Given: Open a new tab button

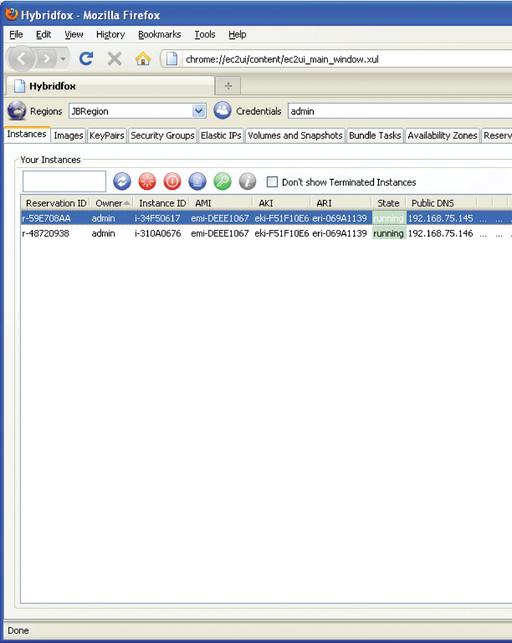Looking at the screenshot, I should click(228, 86).
